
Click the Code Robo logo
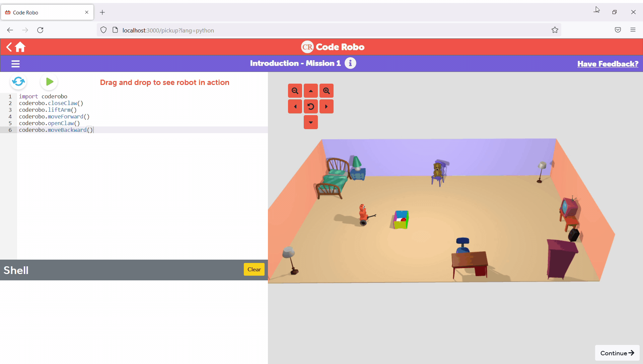point(333,47)
